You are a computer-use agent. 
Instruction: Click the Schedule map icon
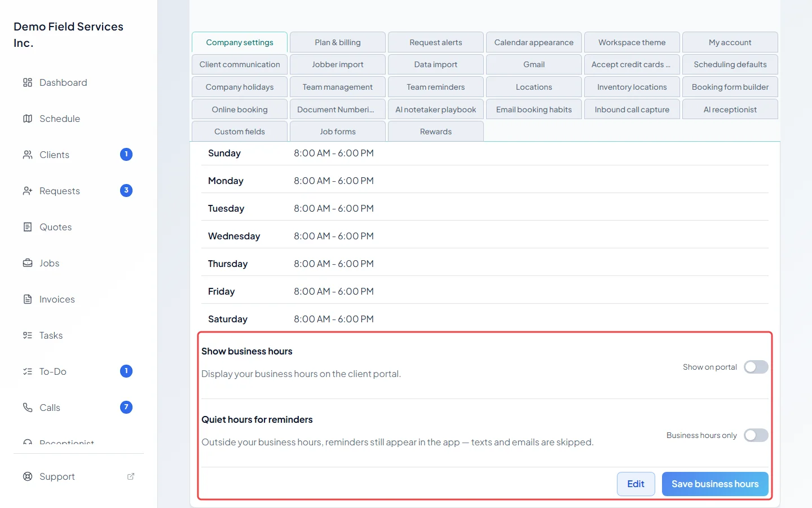(28, 119)
